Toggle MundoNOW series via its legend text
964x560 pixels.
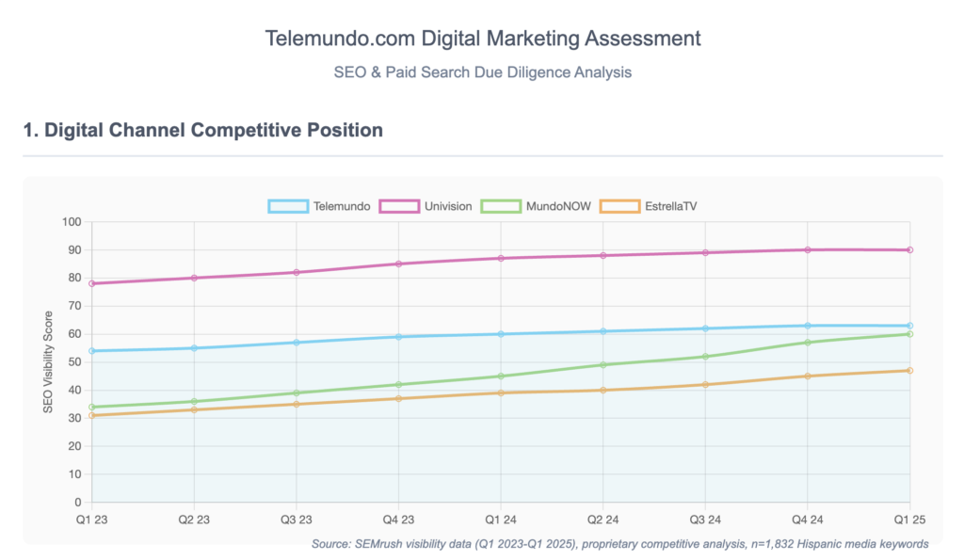pos(557,206)
